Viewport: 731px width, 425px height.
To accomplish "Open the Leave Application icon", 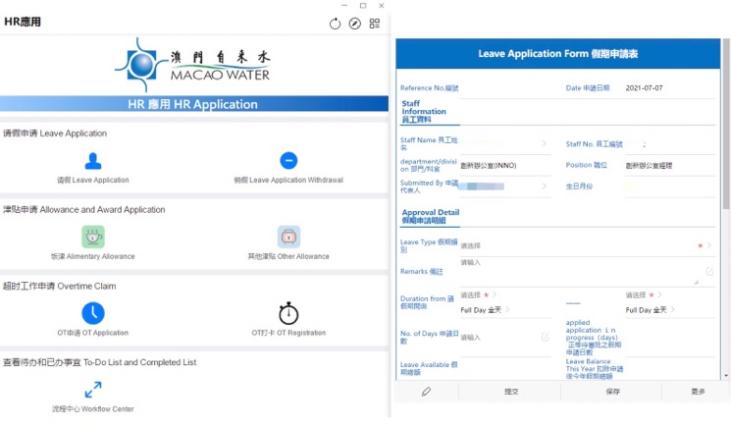I will point(93,161).
